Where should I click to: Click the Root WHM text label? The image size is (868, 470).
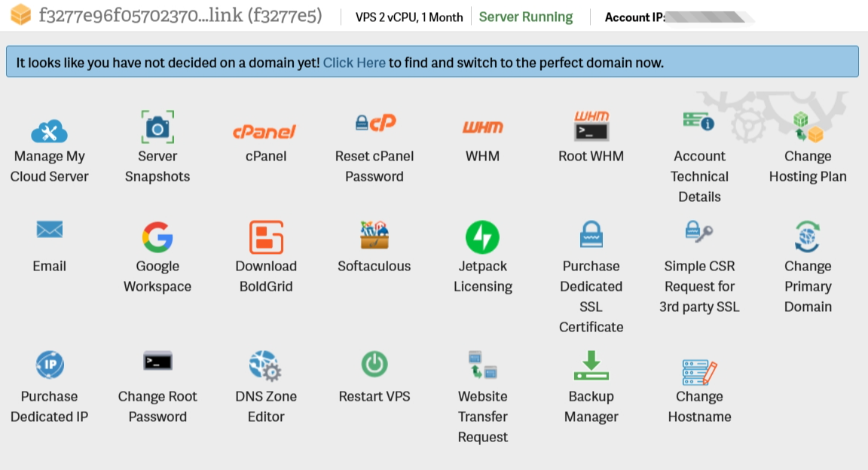pyautogui.click(x=591, y=156)
